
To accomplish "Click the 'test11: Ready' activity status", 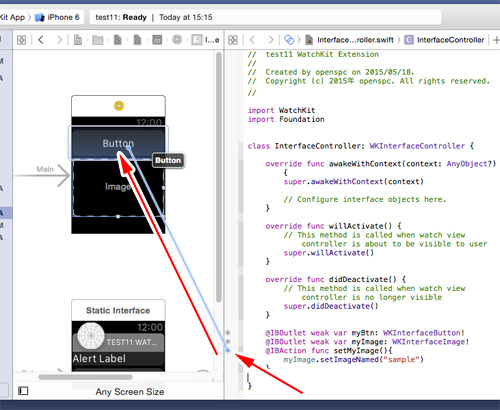I will (x=121, y=17).
